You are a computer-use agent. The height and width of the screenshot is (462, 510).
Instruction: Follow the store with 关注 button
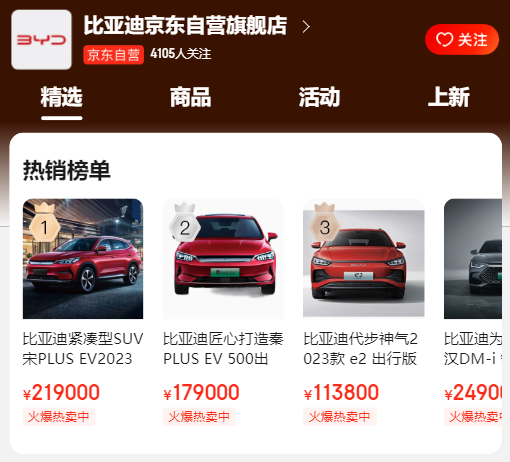pyautogui.click(x=462, y=39)
